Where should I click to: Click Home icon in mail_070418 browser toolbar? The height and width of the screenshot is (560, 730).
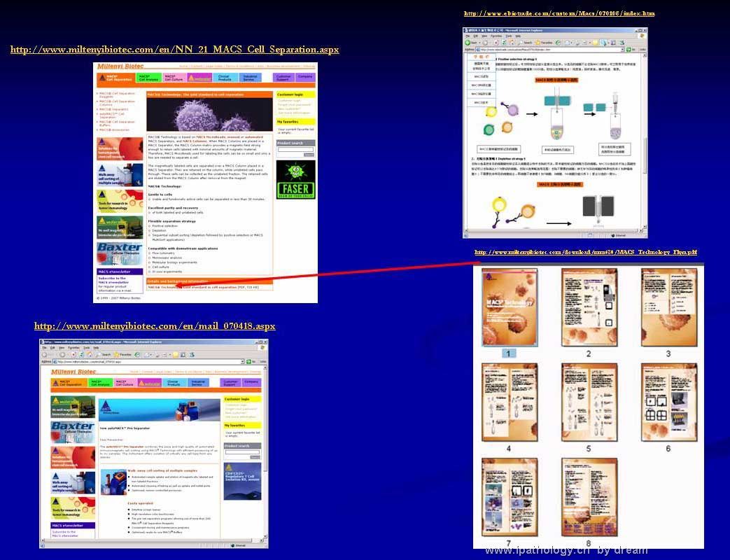point(90,355)
